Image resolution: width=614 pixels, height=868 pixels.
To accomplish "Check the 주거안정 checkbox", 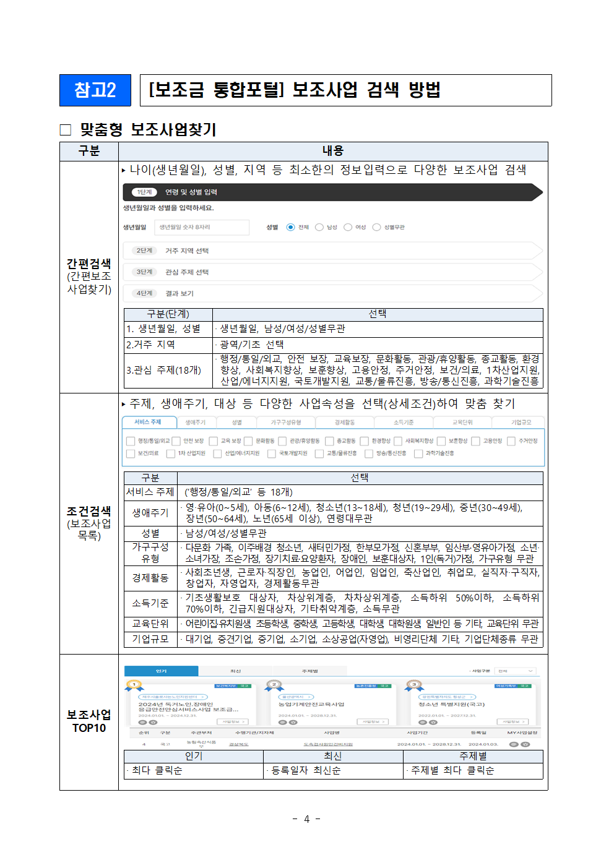I will [511, 441].
